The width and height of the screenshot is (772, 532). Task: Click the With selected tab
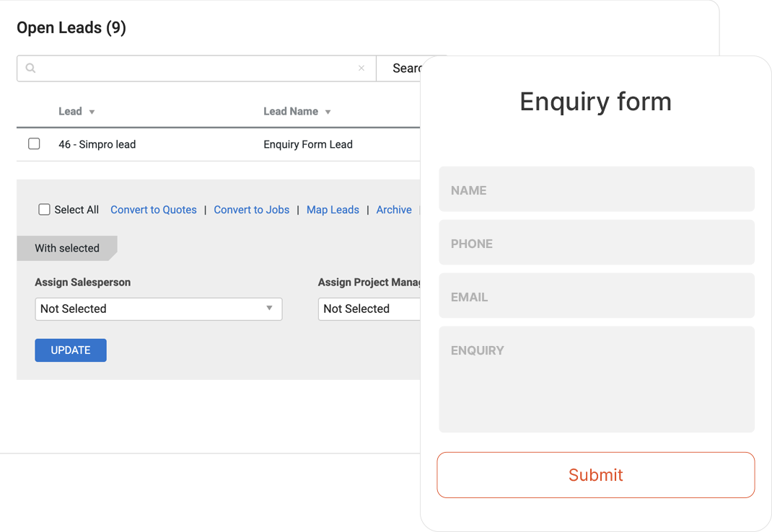67,248
